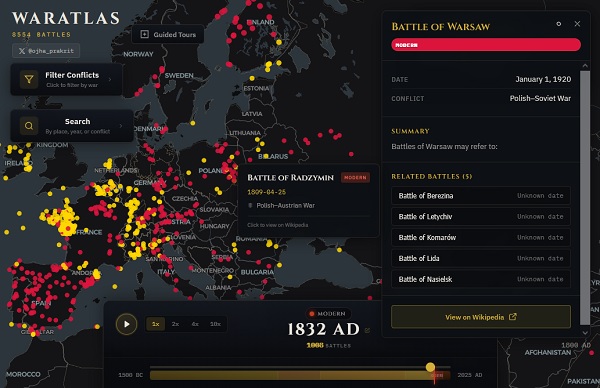
Task: Click the MODERN era pill above the year
Action: pyautogui.click(x=328, y=314)
